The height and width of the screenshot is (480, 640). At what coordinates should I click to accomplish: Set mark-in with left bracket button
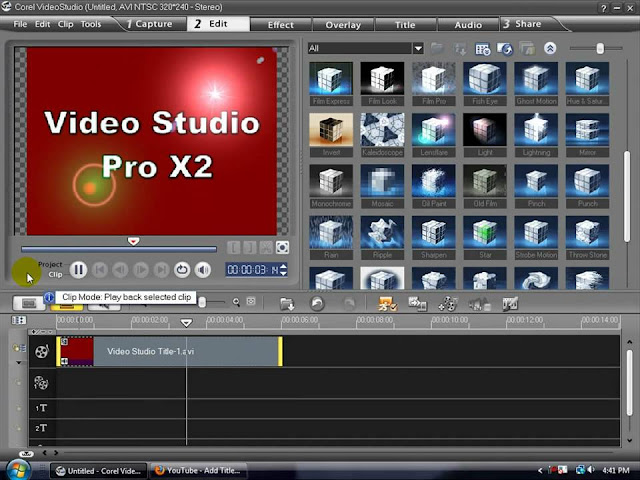[x=233, y=247]
